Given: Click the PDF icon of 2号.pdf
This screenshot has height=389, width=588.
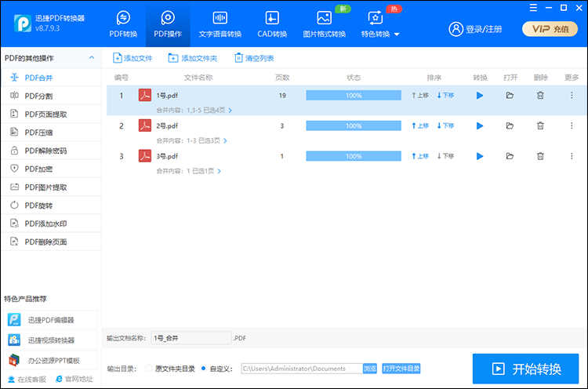Looking at the screenshot, I should 145,125.
